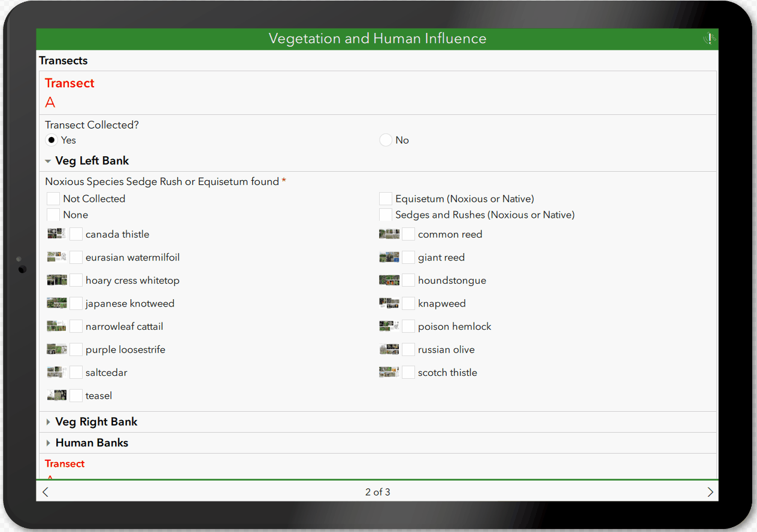Open purple loosestrife photo thumbnail

point(56,349)
